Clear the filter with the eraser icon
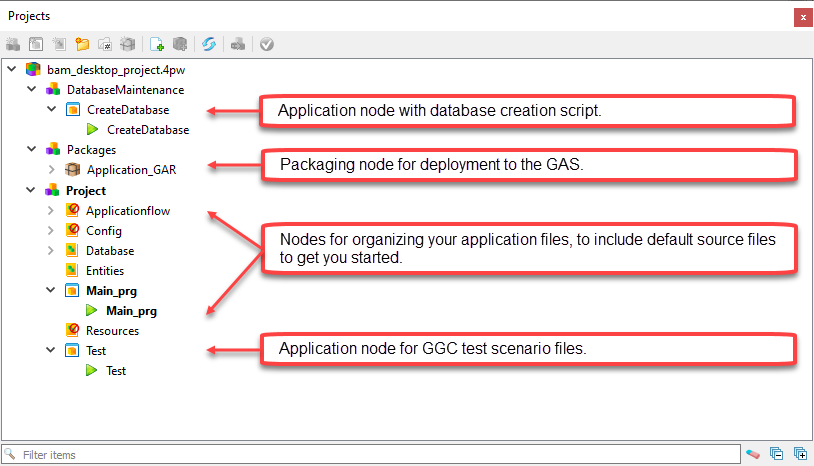 pos(753,455)
